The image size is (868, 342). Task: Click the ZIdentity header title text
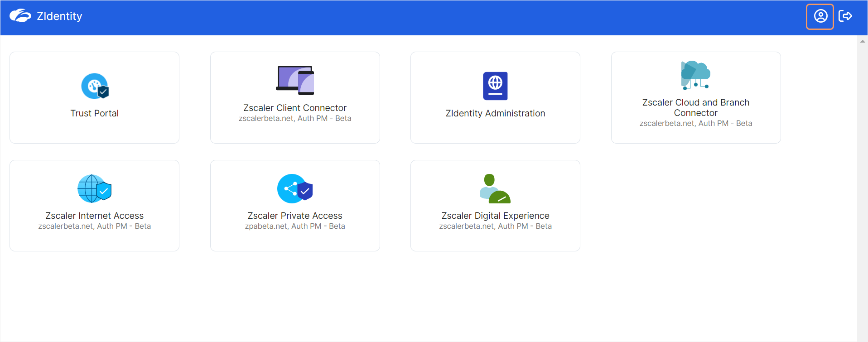click(x=59, y=16)
